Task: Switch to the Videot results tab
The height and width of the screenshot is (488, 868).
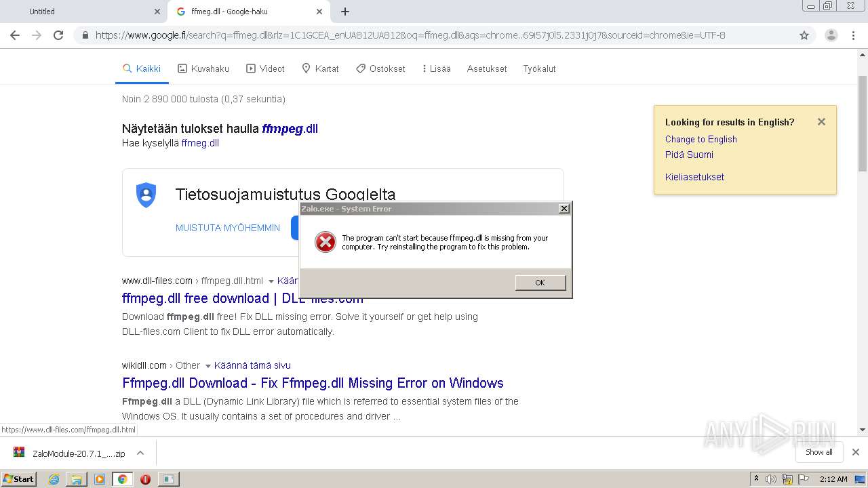Action: pyautogui.click(x=265, y=68)
